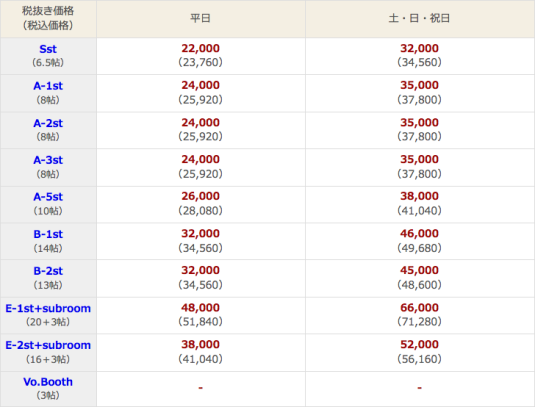
Task: Click B-1st weekend price 46,000
Action: coord(419,234)
